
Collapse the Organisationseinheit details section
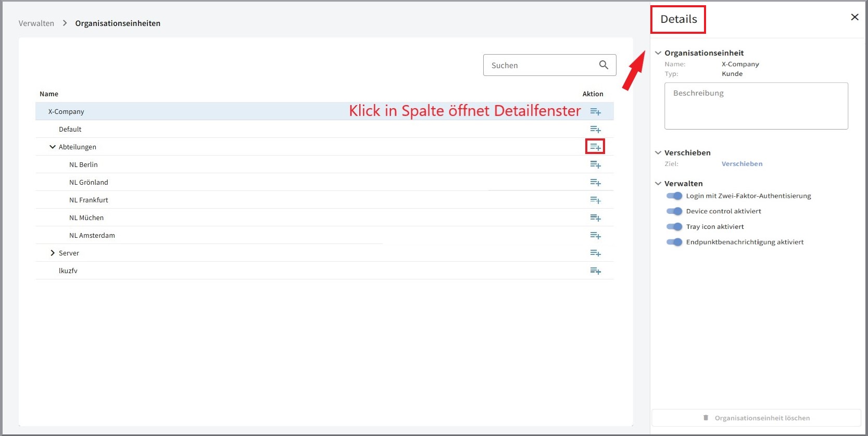[658, 53]
